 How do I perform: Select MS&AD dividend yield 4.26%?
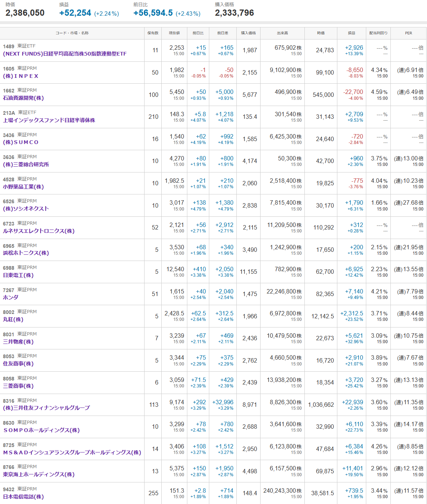click(379, 446)
